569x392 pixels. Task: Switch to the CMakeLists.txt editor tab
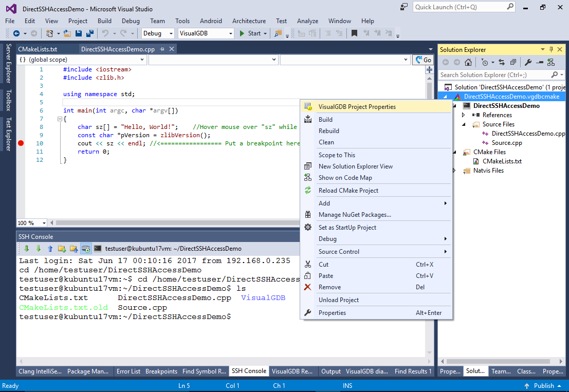coord(38,49)
